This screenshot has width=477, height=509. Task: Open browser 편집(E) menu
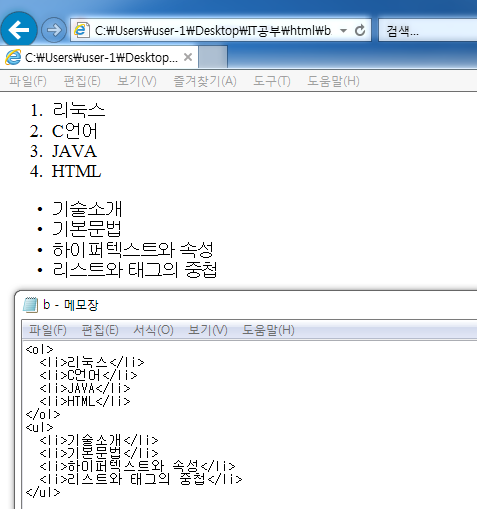[x=82, y=81]
